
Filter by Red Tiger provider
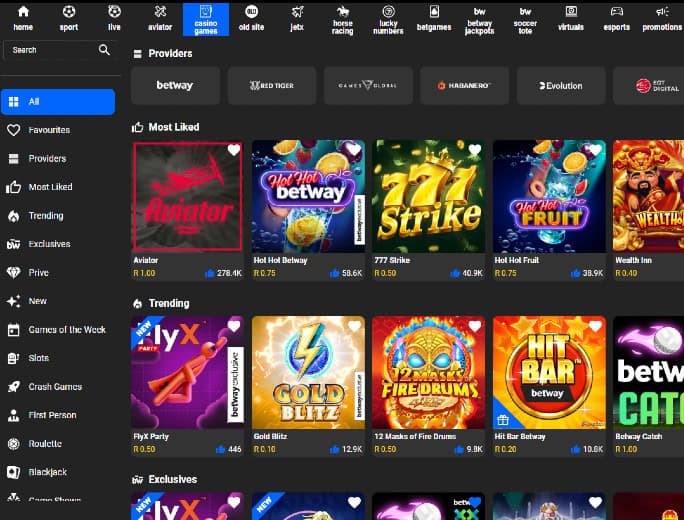click(x=272, y=86)
